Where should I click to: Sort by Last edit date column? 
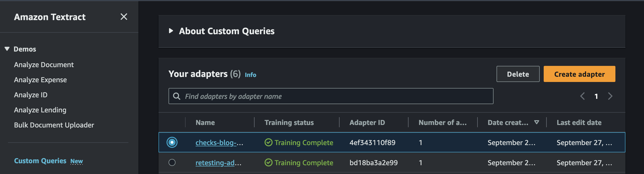pyautogui.click(x=579, y=122)
